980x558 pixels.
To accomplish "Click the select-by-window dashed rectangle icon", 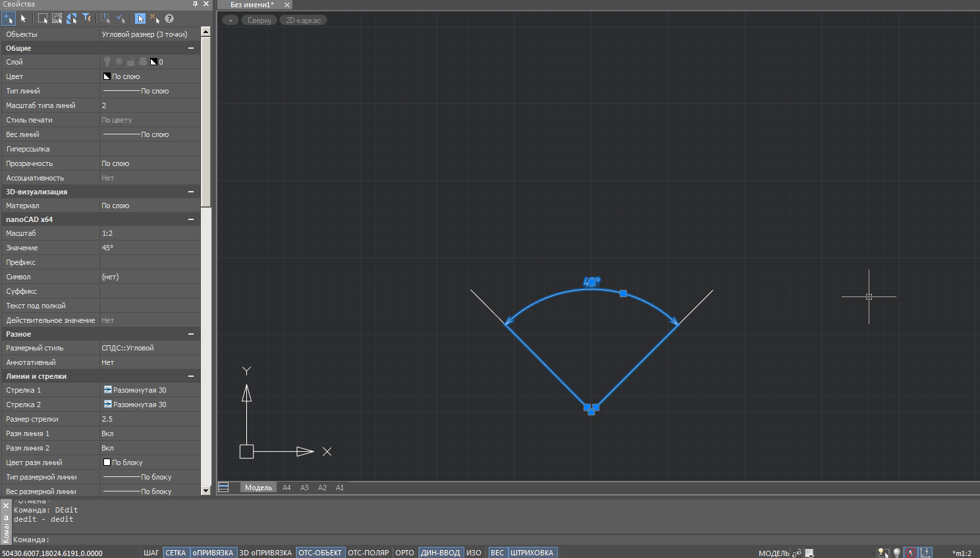I will (43, 18).
